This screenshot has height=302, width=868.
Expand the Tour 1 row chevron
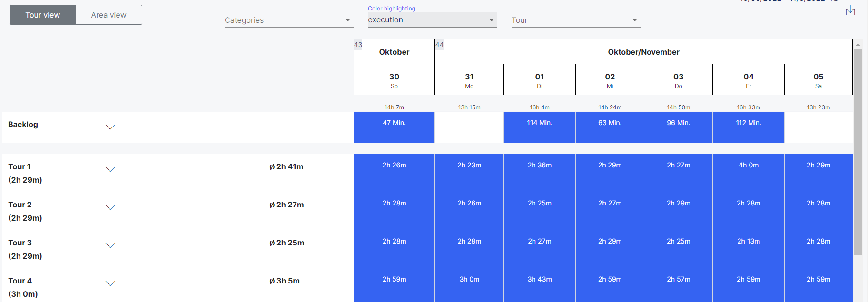(x=110, y=169)
